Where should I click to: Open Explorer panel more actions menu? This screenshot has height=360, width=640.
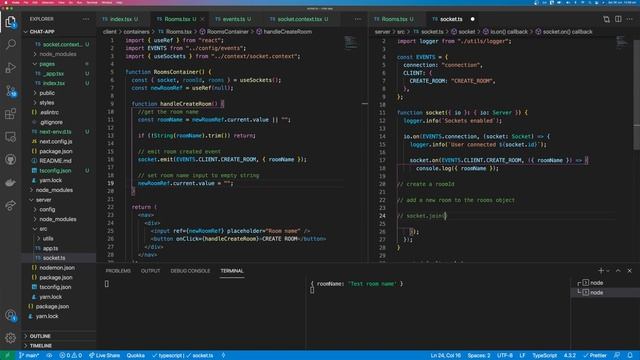point(86,19)
